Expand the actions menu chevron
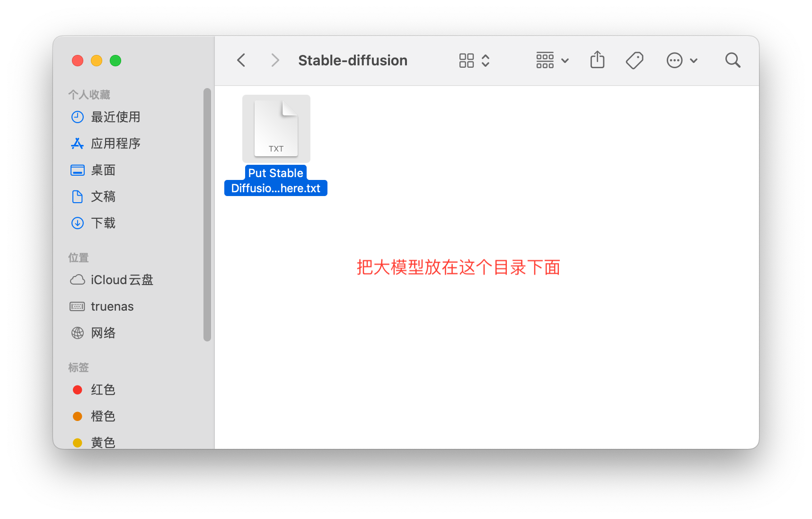812x519 pixels. coord(694,61)
